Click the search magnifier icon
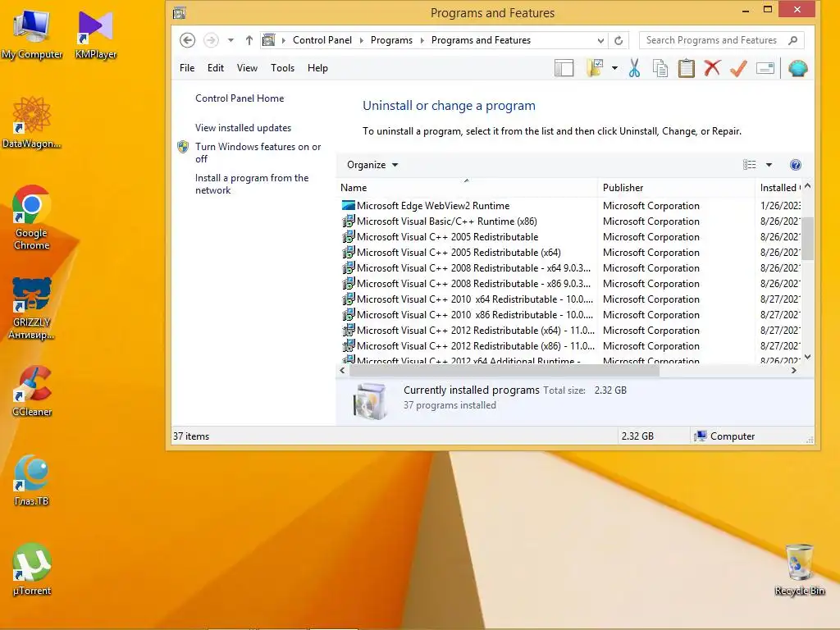Viewport: 840px width, 630px height. tap(793, 40)
